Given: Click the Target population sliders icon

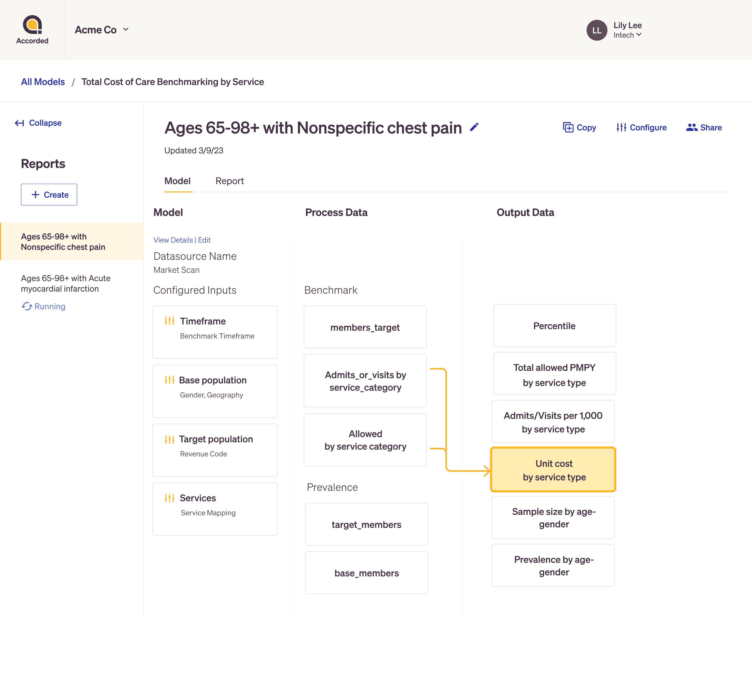Looking at the screenshot, I should [169, 439].
